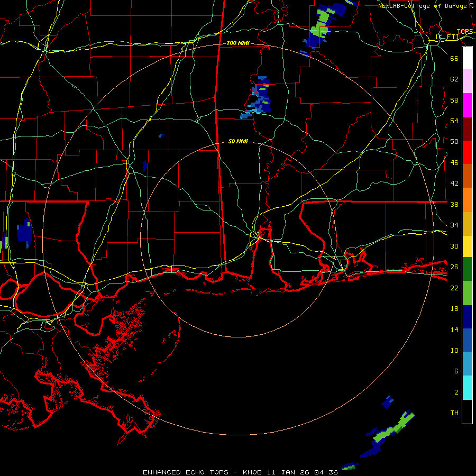Click the bright yellow legend swatch
The width and height of the screenshot is (476, 476).
(x=467, y=246)
